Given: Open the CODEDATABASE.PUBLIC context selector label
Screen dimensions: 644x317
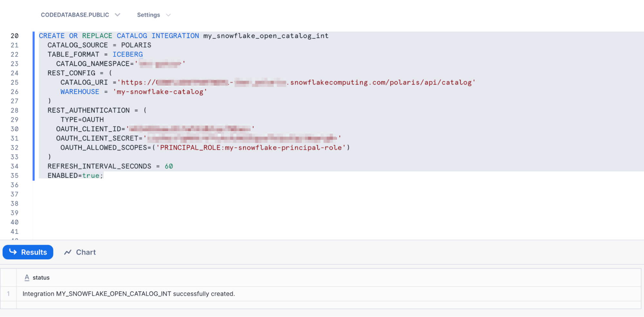Looking at the screenshot, I should (75, 15).
